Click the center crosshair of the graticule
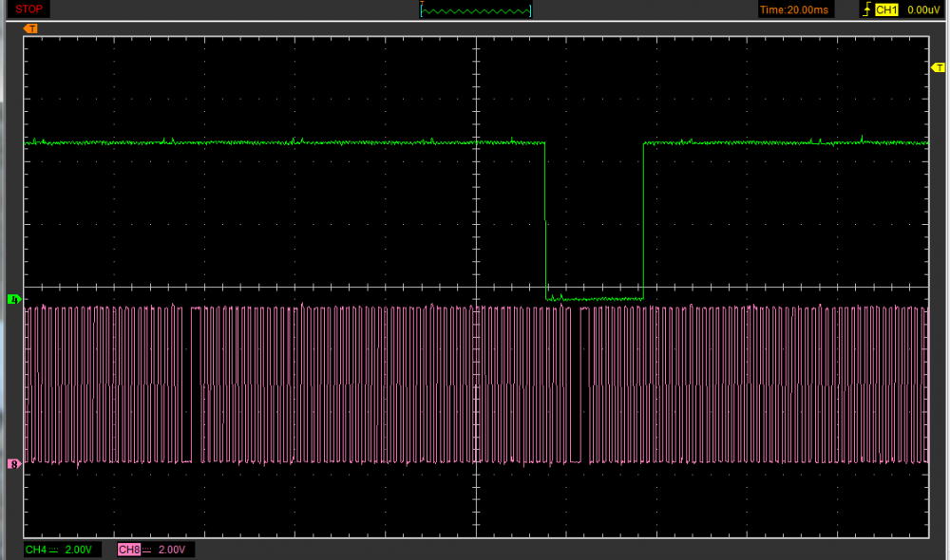This screenshot has height=560, width=950. 475,287
